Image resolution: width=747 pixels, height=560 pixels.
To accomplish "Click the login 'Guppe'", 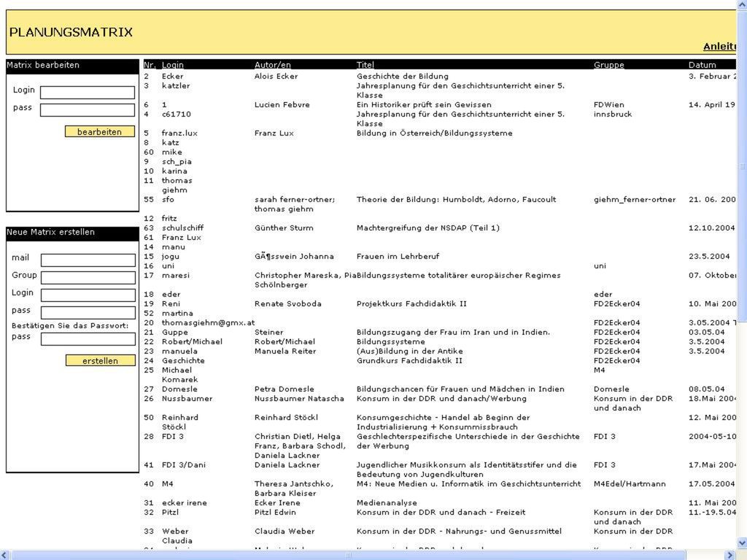I will pos(175,332).
